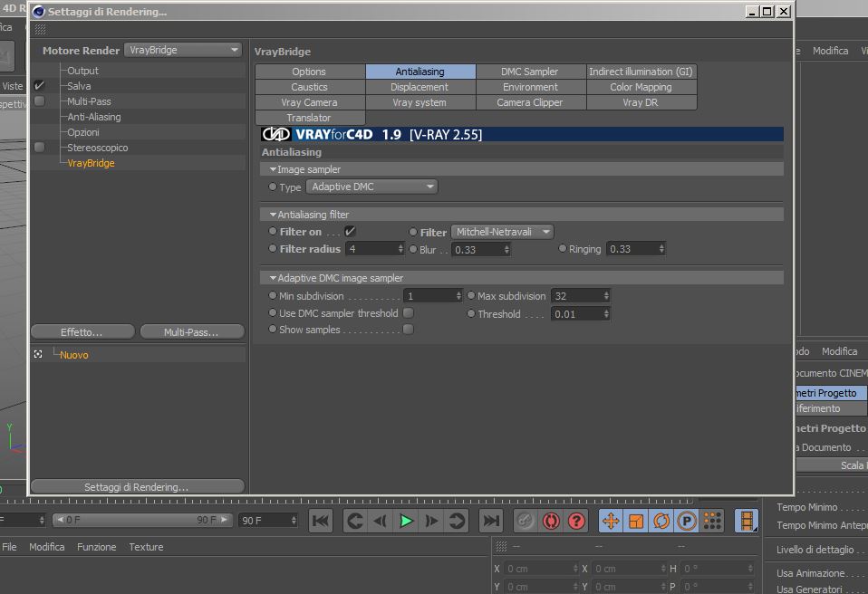Click the question mark autokey icon
Viewport: 868px width, 594px height.
coord(576,521)
